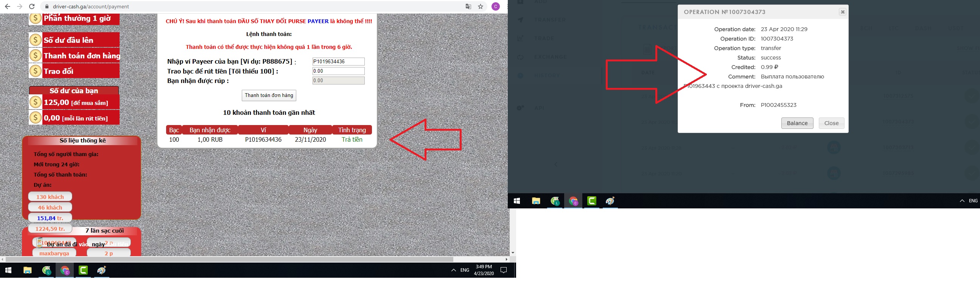Open the 3:49 PM clock and date
980x291 pixels.
coord(484,271)
